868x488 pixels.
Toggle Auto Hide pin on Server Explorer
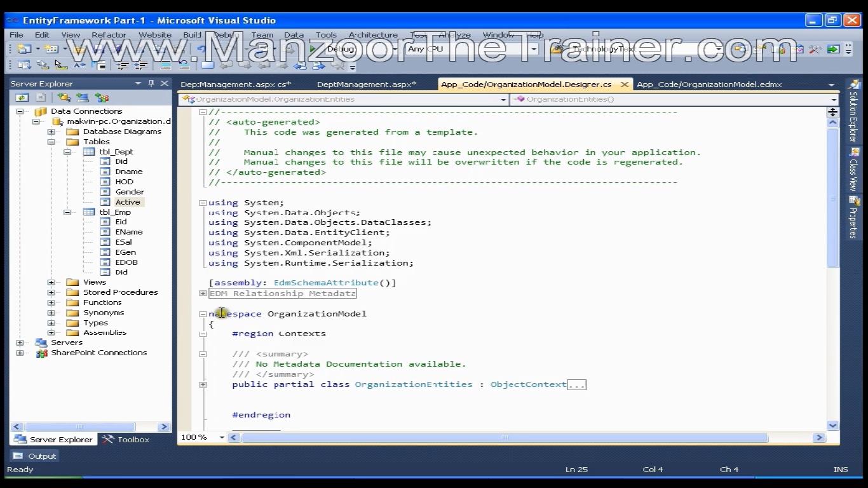[151, 83]
